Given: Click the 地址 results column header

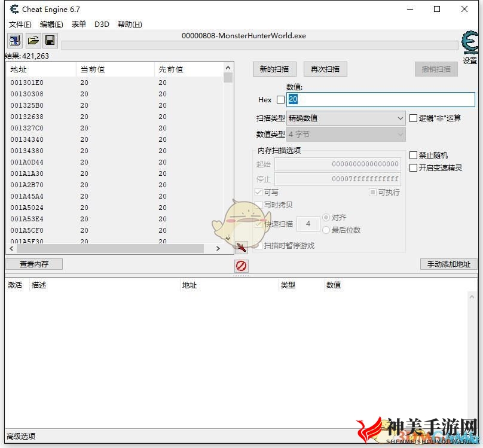Looking at the screenshot, I should [41, 69].
